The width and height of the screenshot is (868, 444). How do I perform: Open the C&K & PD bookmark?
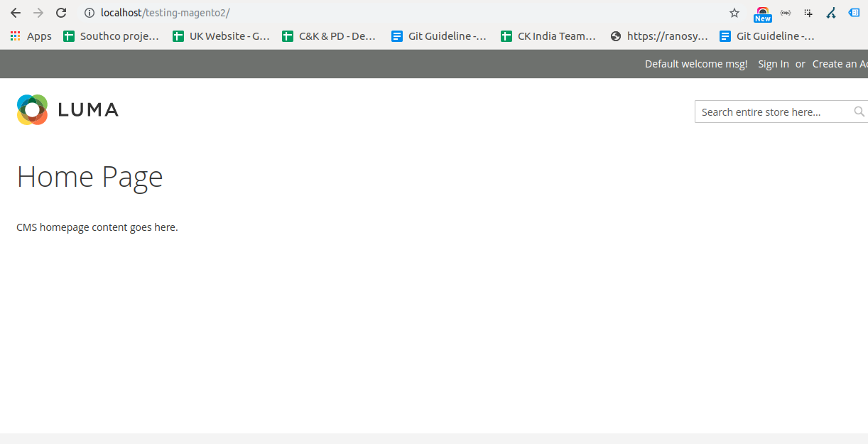(330, 36)
